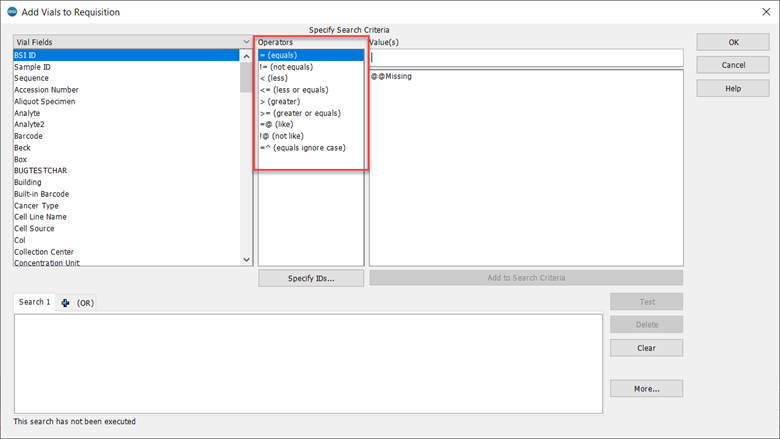This screenshot has width=780, height=439.
Task: Select the Box field
Action: coord(126,159)
